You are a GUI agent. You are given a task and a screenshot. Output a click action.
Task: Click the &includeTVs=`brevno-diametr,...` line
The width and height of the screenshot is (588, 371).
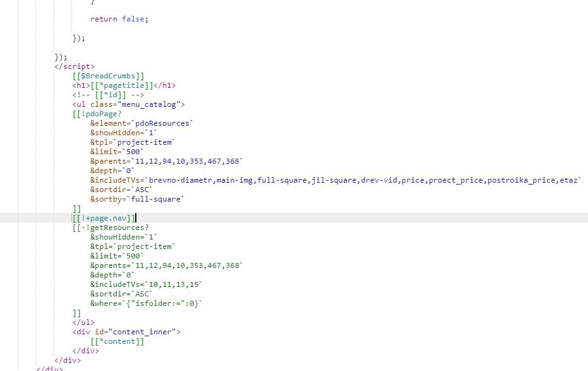coord(336,180)
